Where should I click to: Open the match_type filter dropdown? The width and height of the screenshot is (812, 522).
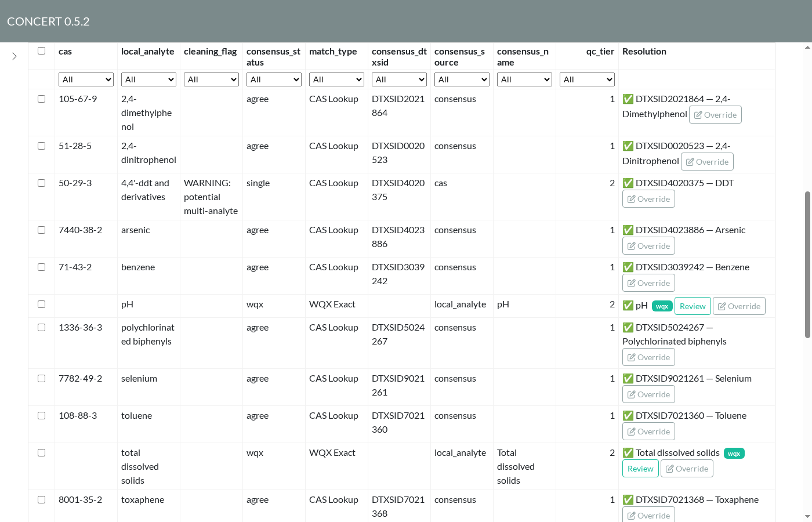pyautogui.click(x=336, y=79)
